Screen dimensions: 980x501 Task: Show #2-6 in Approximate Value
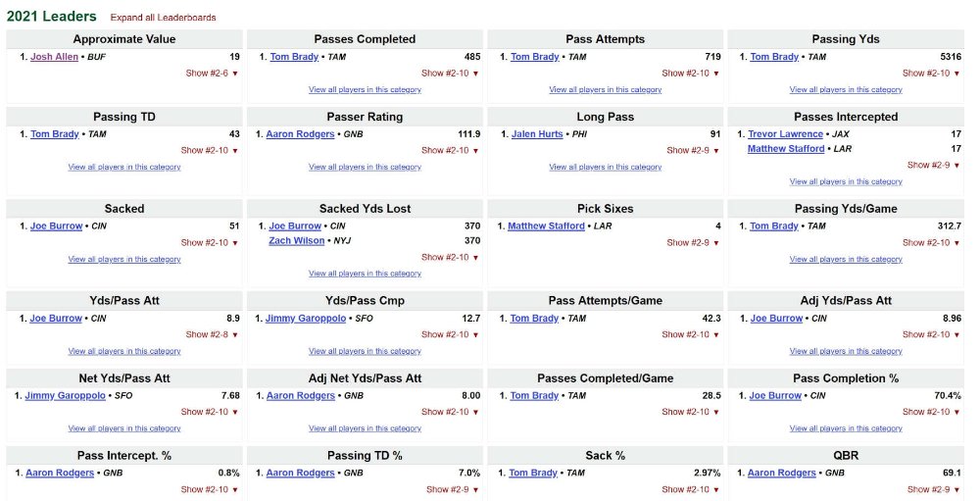[x=212, y=74]
